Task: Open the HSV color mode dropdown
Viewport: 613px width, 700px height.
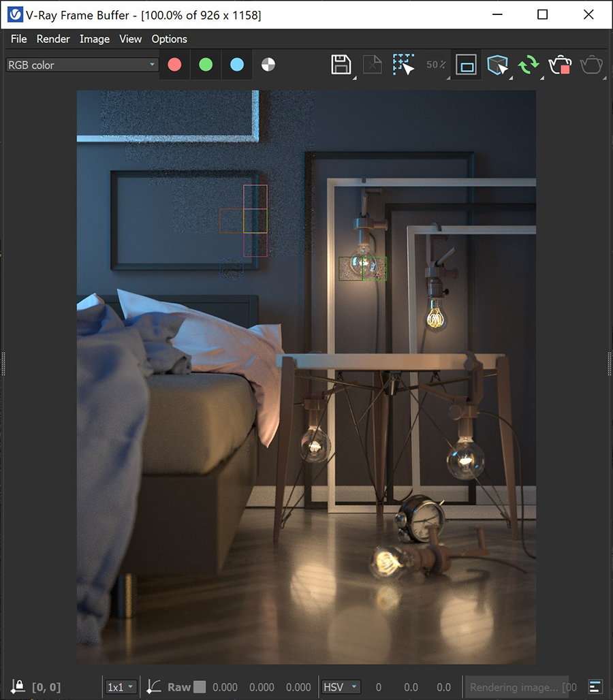Action: point(341,687)
